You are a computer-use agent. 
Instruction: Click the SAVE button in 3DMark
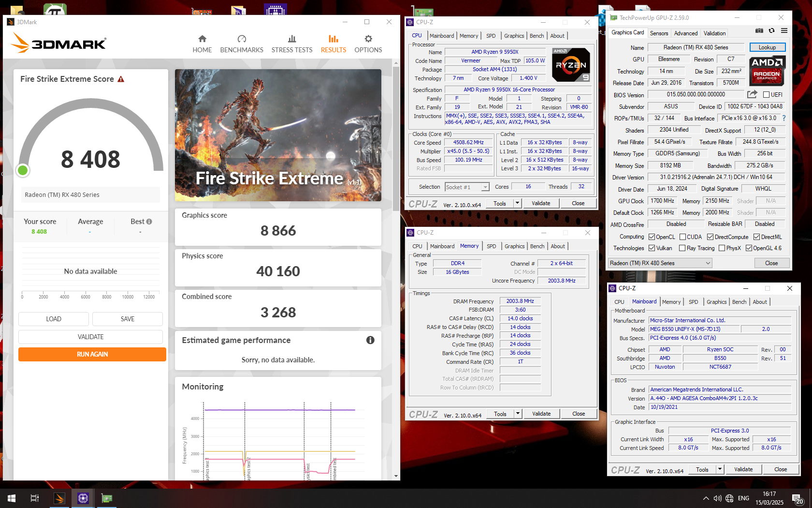tap(128, 319)
